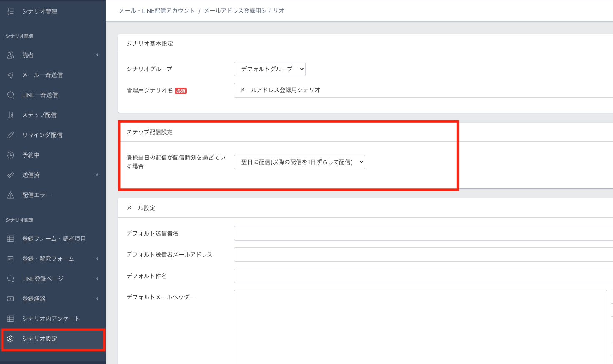Click the 予約中 clock history icon
Image resolution: width=613 pixels, height=364 pixels.
click(x=10, y=155)
